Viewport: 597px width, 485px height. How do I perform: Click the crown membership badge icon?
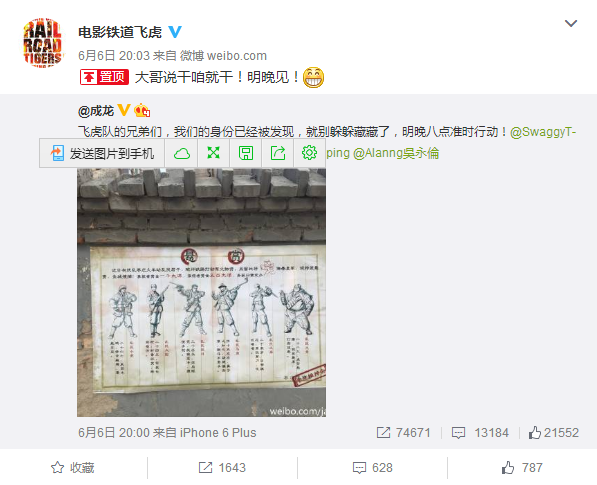click(142, 110)
